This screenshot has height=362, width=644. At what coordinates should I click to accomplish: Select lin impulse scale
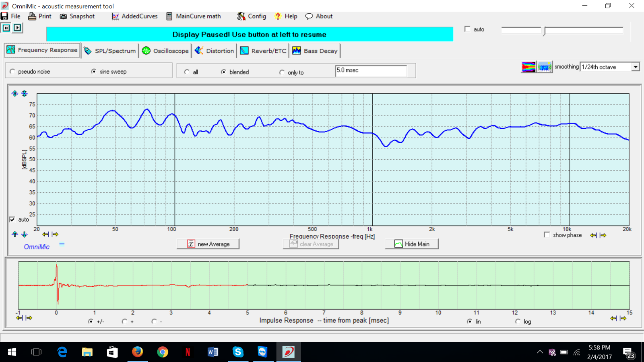tap(469, 321)
